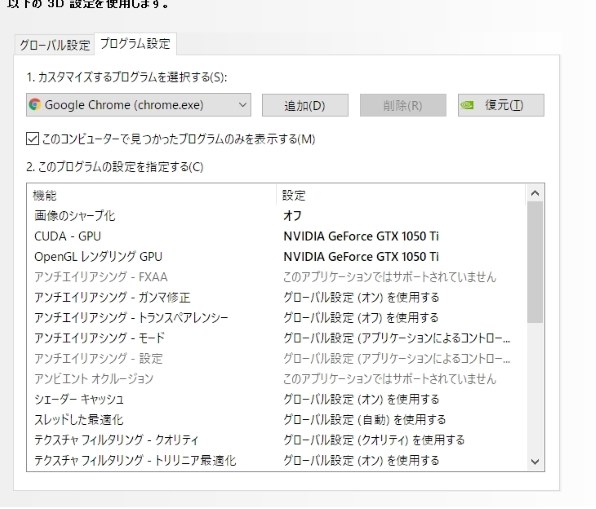
Task: Select the シェーダー キャッシュ setting row
Action: pos(276,399)
